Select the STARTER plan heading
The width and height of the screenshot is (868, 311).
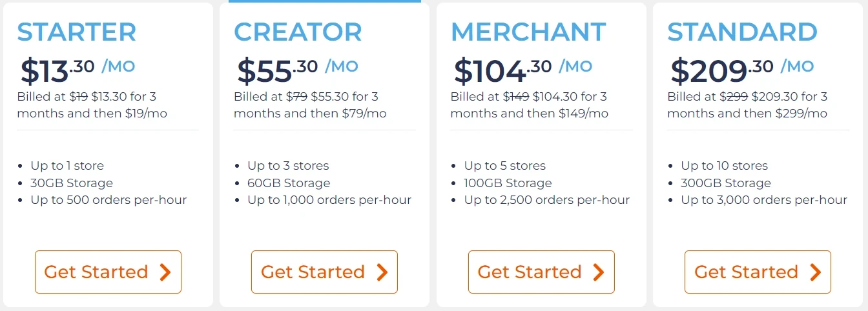pos(77,32)
